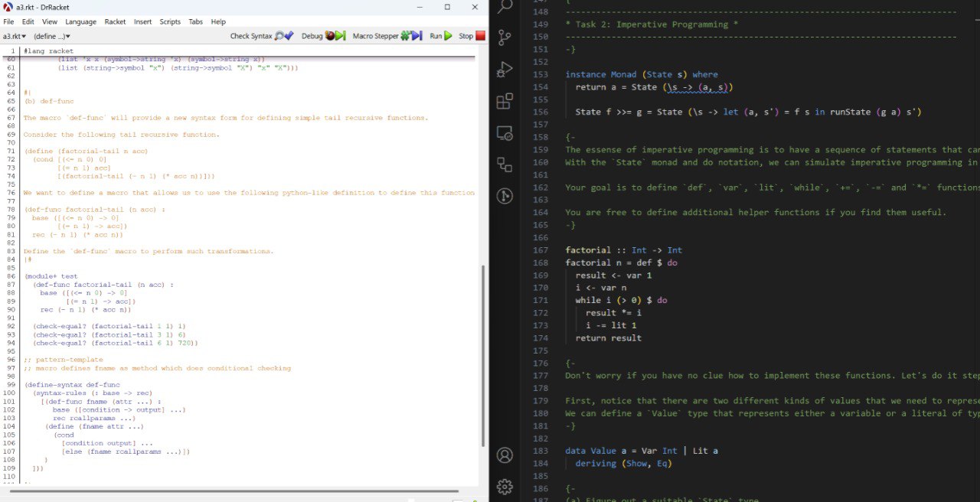Open the Scripts menu in DrRacket
The height and width of the screenshot is (502, 980).
[170, 21]
